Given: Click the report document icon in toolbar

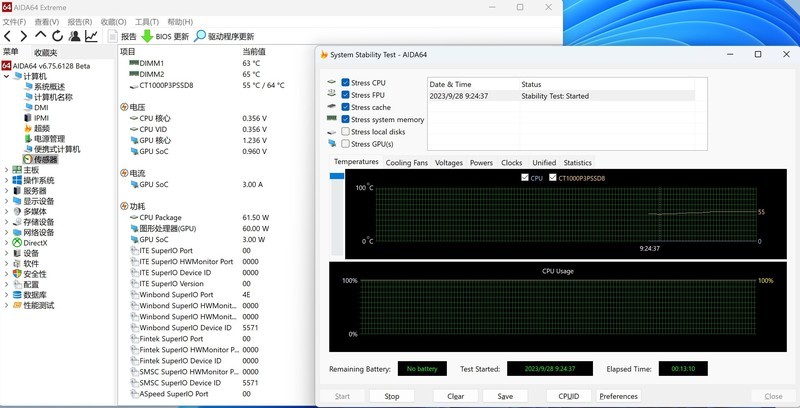Looking at the screenshot, I should pyautogui.click(x=113, y=36).
